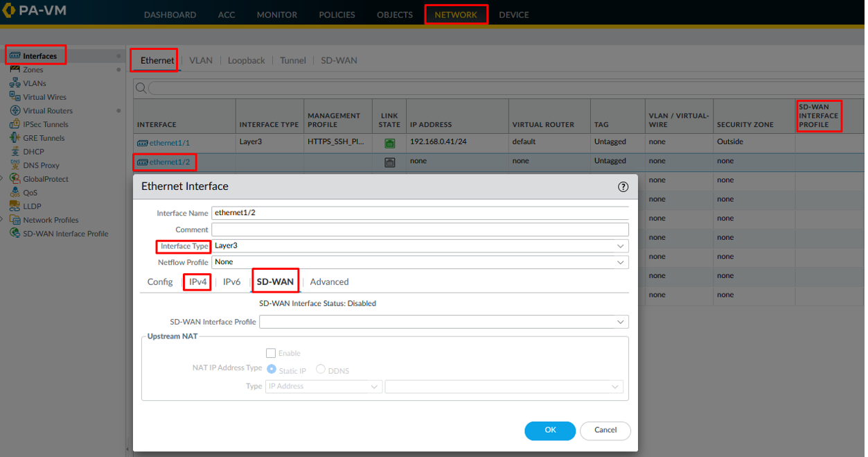Open IPSec Tunnels via its sidebar icon
This screenshot has height=457, width=868.
15,124
